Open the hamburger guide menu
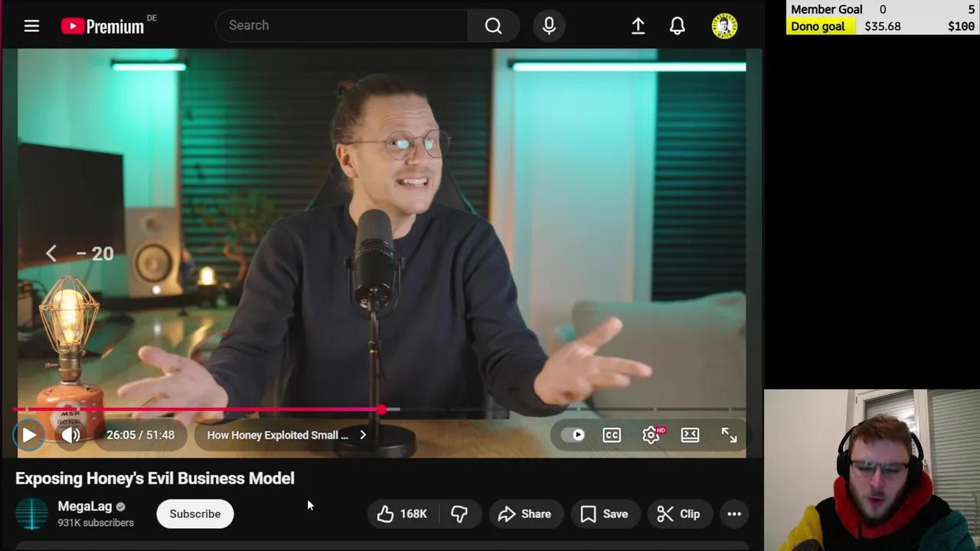The width and height of the screenshot is (980, 551). coord(31,26)
